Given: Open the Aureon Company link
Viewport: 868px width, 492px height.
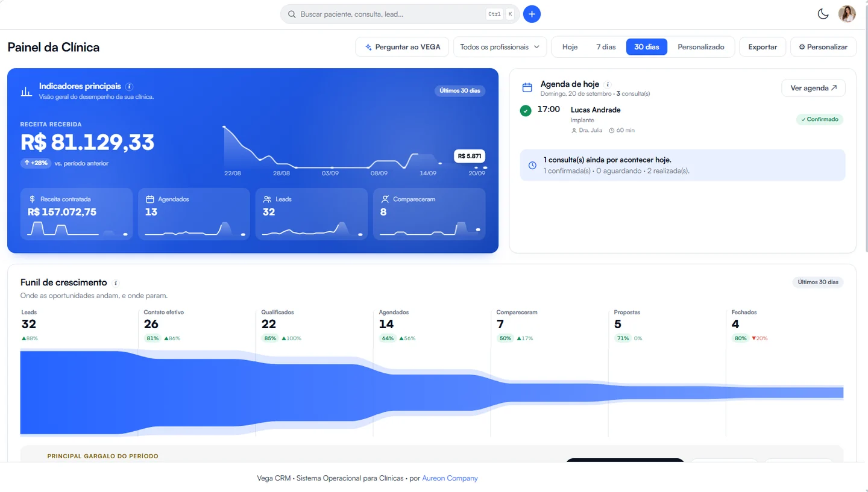Looking at the screenshot, I should click(x=450, y=478).
